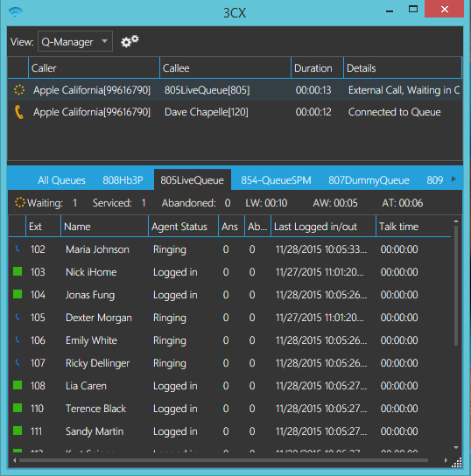Viewport: 471px width, 476px height.
Task: Click the horizontal scrollbar right arrow
Action: 446,460
